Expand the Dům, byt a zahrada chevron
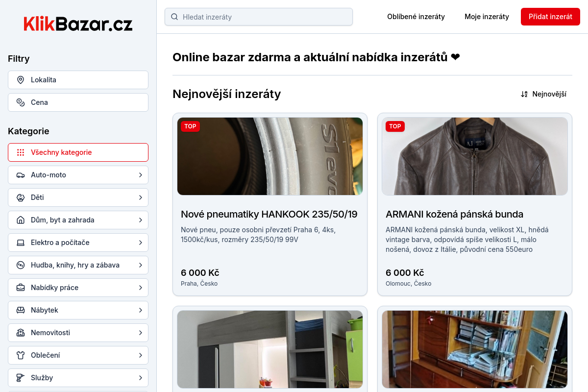This screenshot has height=392, width=588. click(x=140, y=220)
